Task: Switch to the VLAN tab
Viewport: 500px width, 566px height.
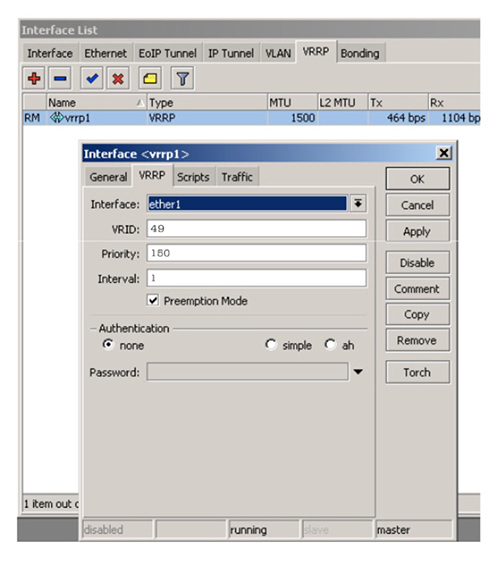Action: coord(278,53)
